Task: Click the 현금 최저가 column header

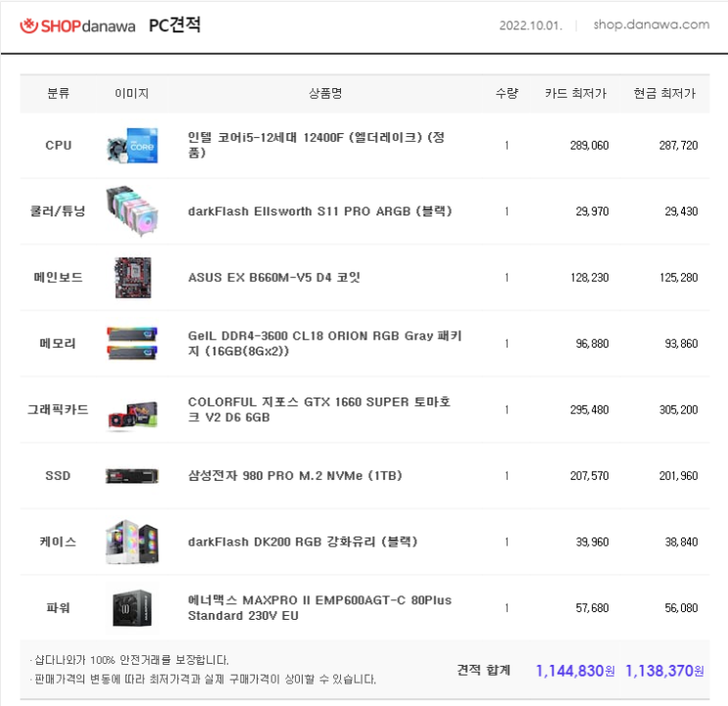Action: 665,93
